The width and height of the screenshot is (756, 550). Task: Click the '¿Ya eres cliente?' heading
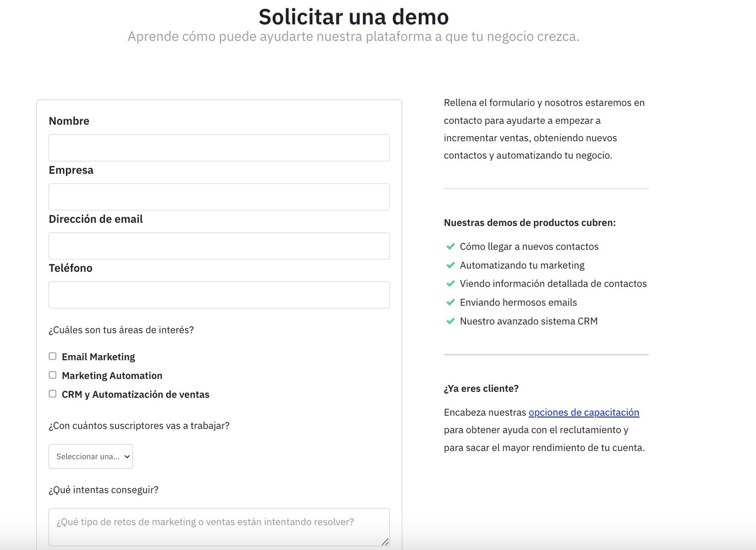[x=481, y=388]
